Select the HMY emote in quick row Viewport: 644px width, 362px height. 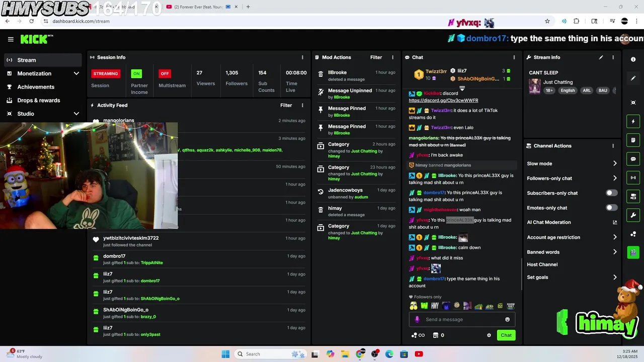point(435,305)
